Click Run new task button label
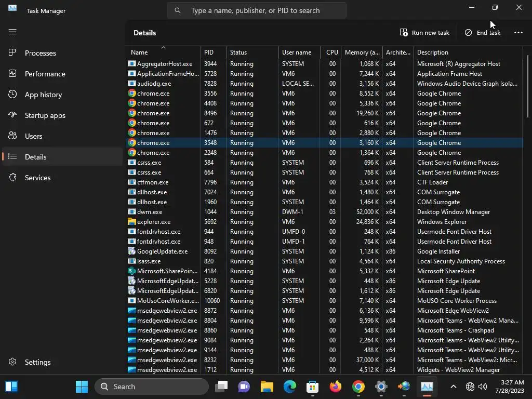 tap(430, 33)
